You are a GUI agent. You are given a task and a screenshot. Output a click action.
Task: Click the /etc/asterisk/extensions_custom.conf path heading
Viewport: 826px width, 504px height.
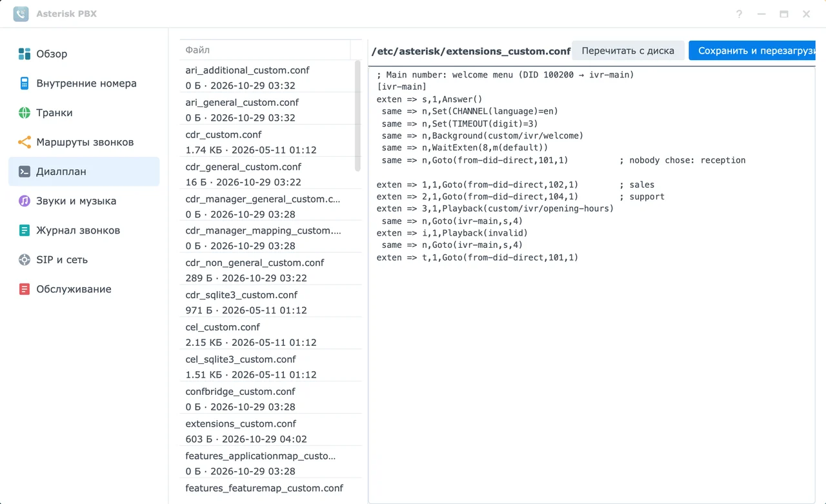coord(471,51)
